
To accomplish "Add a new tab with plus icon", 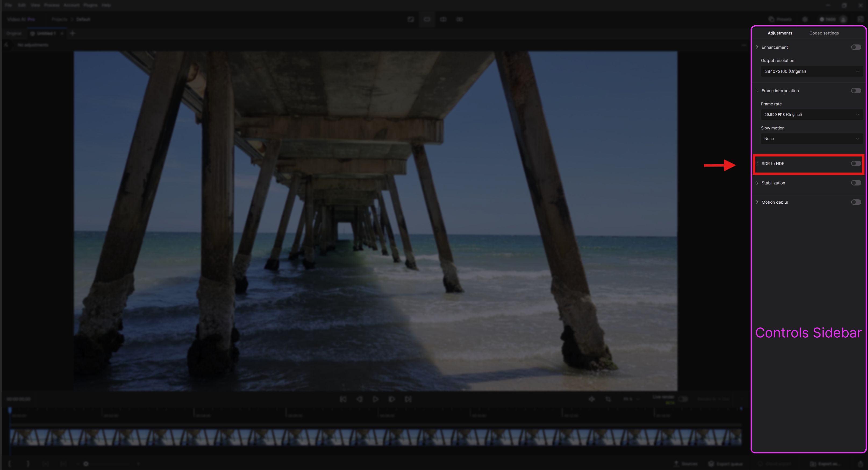I will tap(73, 33).
